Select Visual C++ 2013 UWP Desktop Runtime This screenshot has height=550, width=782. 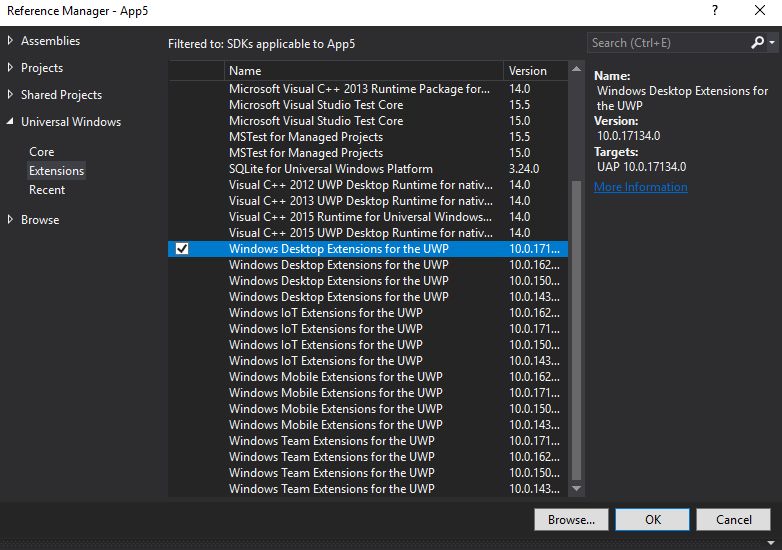[368, 200]
